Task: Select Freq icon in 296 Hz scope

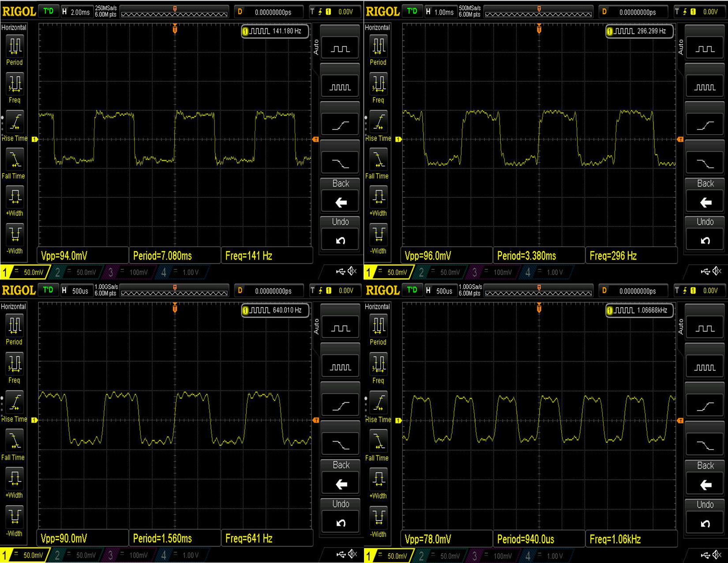Action: coord(379,83)
